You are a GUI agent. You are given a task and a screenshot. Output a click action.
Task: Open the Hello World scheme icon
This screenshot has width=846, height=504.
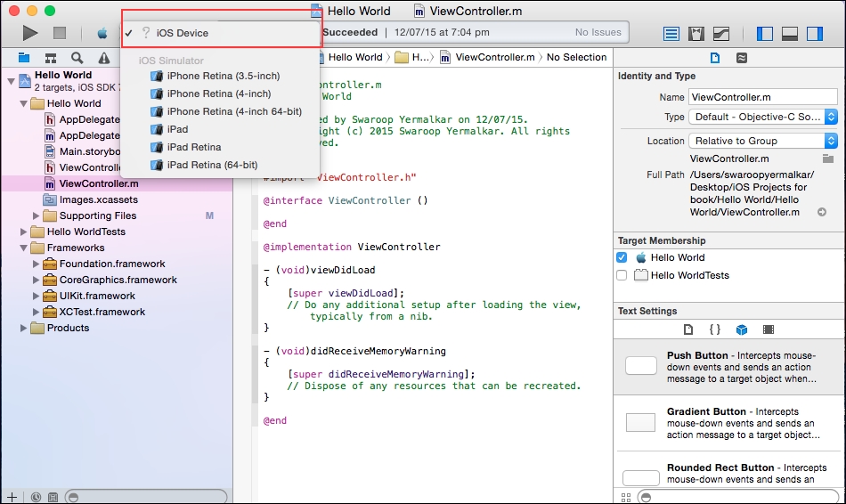tap(102, 33)
